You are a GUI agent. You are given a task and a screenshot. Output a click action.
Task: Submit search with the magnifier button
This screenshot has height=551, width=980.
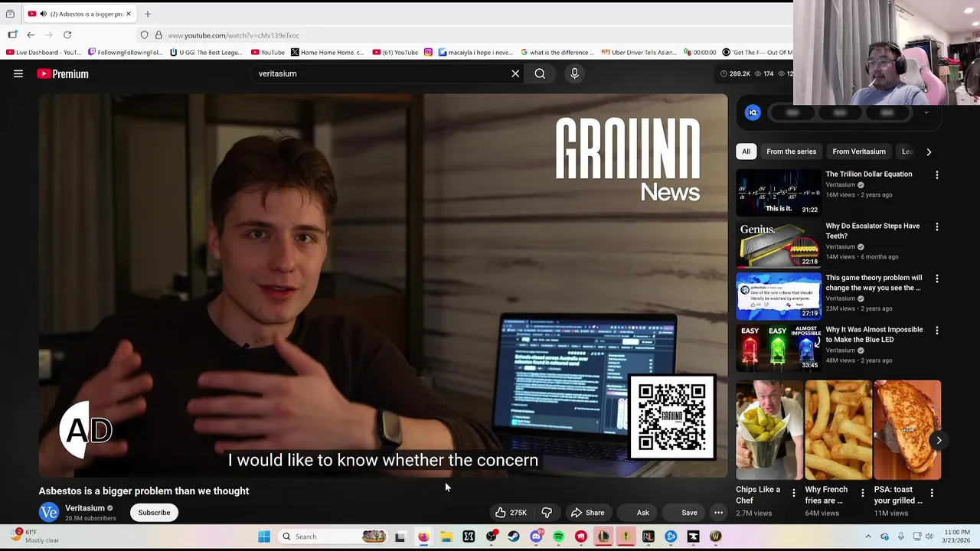540,73
